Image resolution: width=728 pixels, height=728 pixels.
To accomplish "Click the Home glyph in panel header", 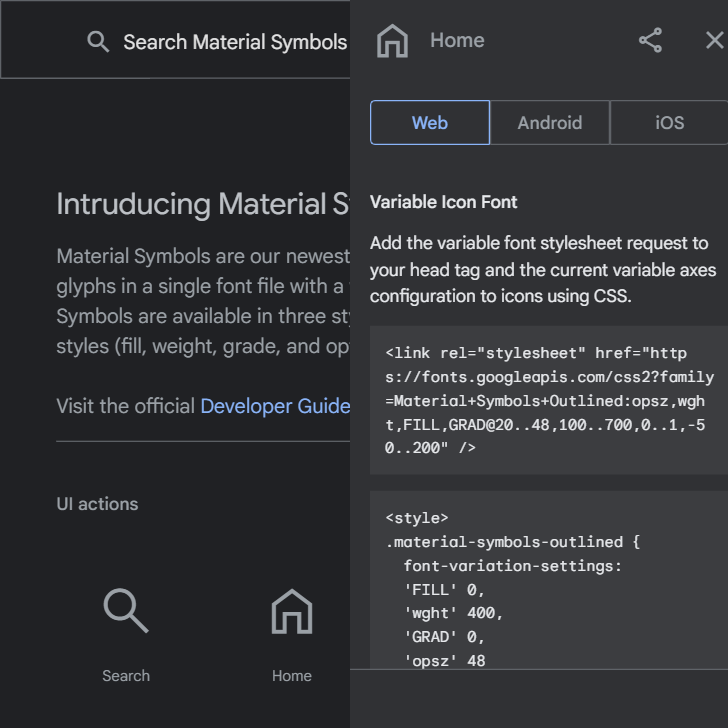I will pyautogui.click(x=392, y=41).
